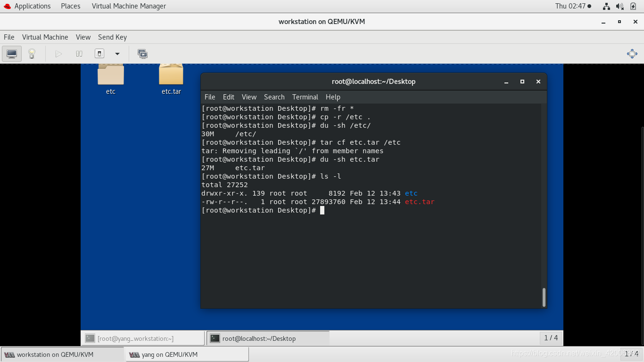
Task: Close the terminal window
Action: coord(538,82)
